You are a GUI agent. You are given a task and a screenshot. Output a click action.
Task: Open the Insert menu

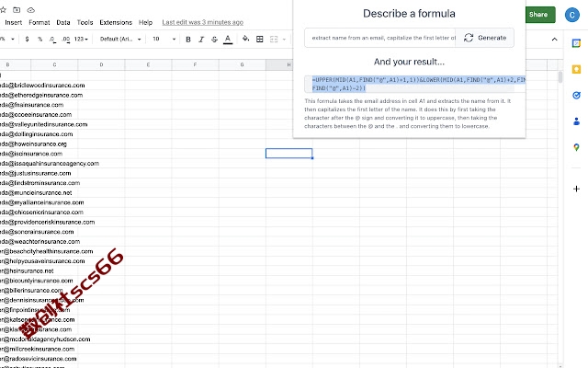click(x=14, y=22)
